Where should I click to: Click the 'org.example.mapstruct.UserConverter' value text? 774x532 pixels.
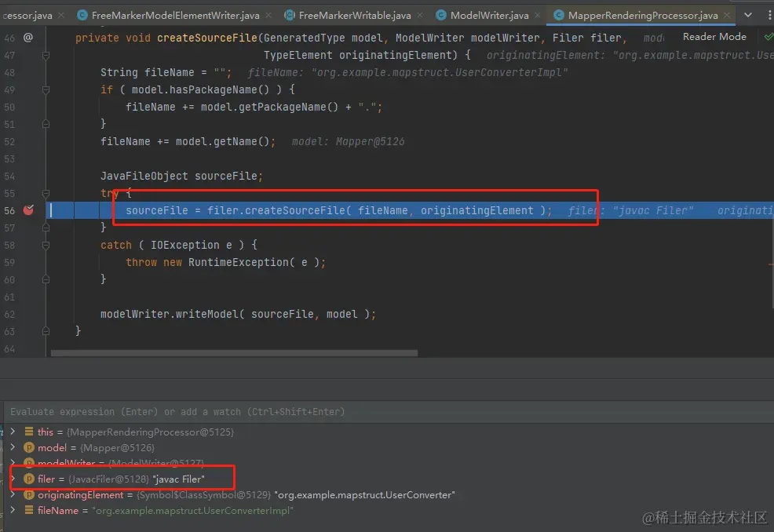click(x=364, y=494)
